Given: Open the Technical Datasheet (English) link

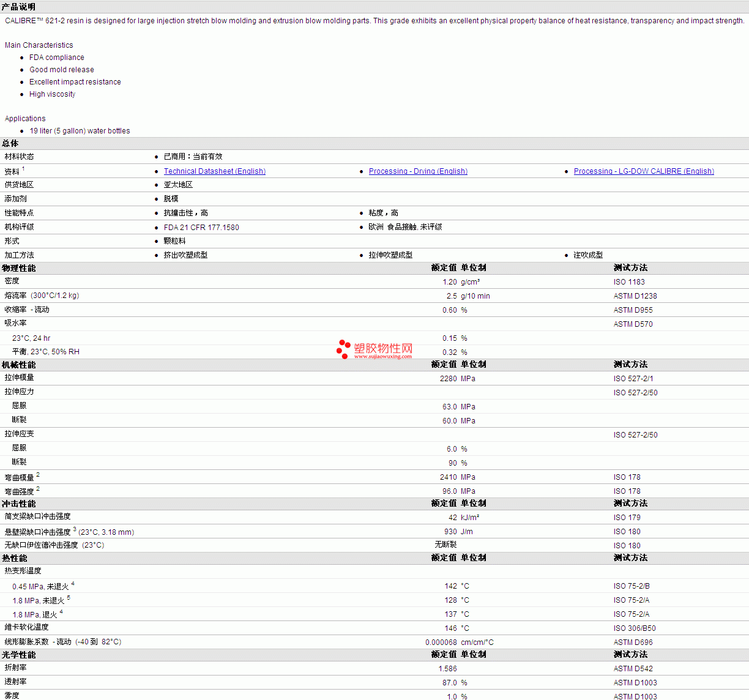Looking at the screenshot, I should point(215,171).
